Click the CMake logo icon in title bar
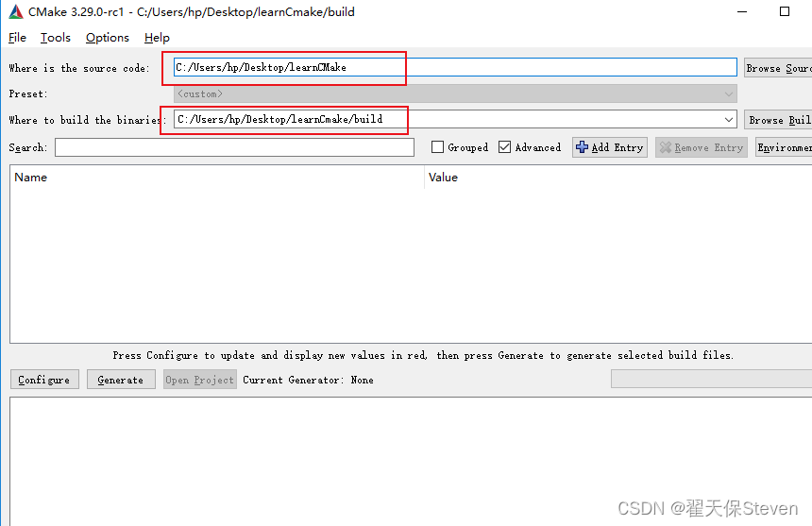 click(15, 11)
